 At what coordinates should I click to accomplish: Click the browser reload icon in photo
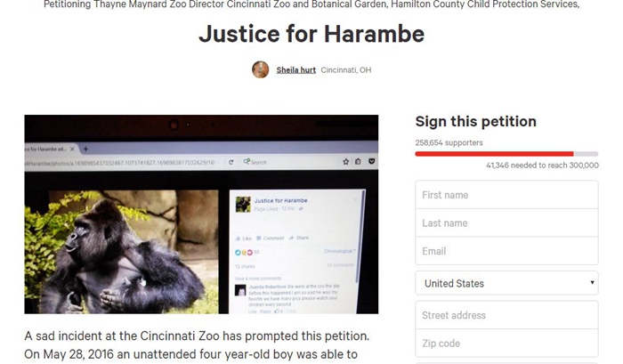(231, 162)
